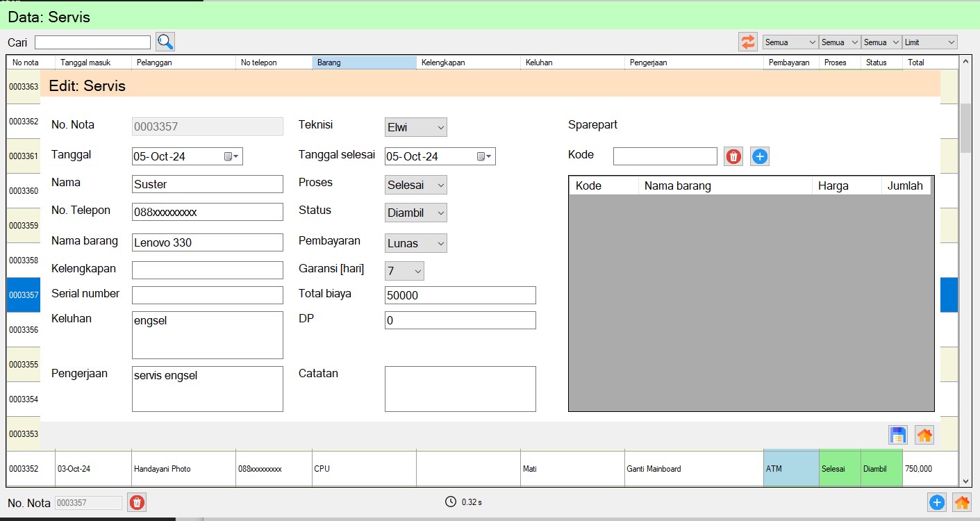Click the 750,000 total cell
Viewport: 980px width, 521px height.
tap(931, 469)
